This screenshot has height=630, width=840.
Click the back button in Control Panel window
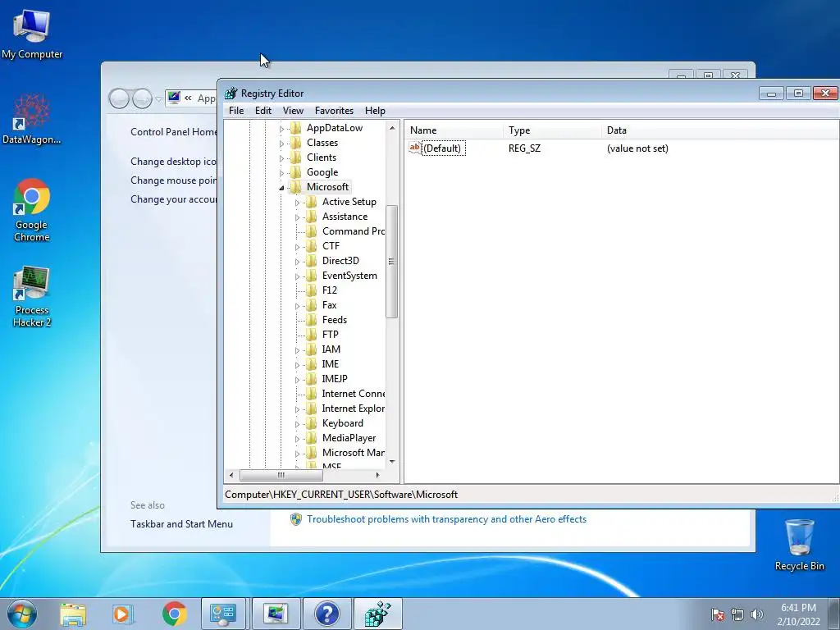pos(119,98)
